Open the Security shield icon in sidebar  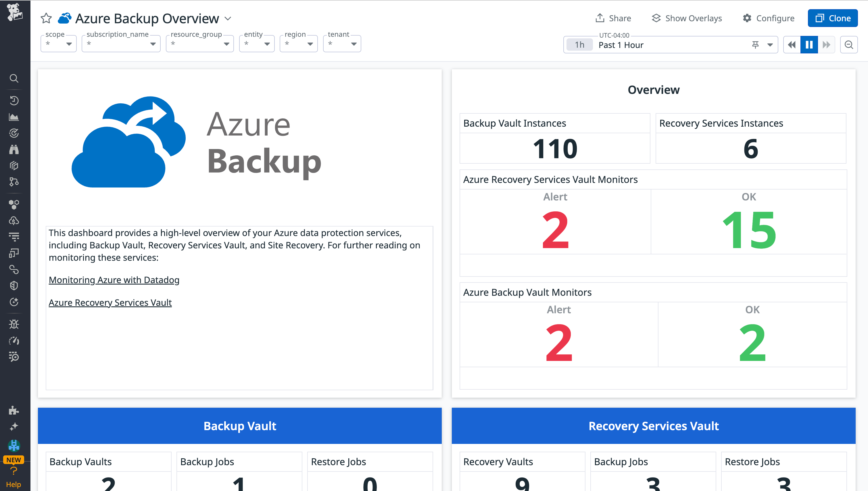(x=14, y=285)
